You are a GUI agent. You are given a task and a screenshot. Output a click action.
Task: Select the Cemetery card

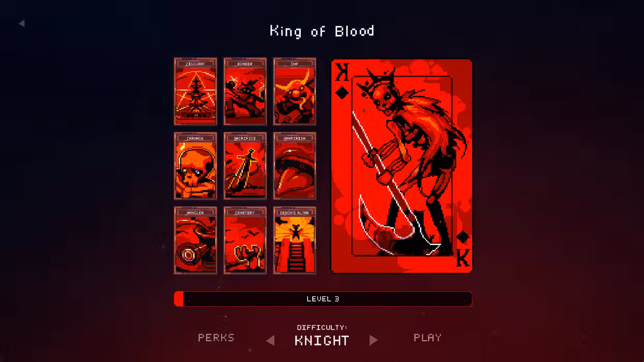245,240
